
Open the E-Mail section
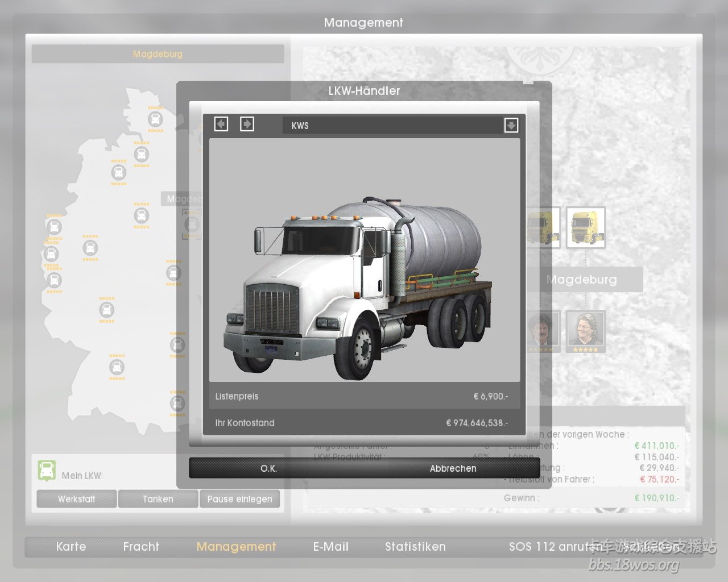330,547
